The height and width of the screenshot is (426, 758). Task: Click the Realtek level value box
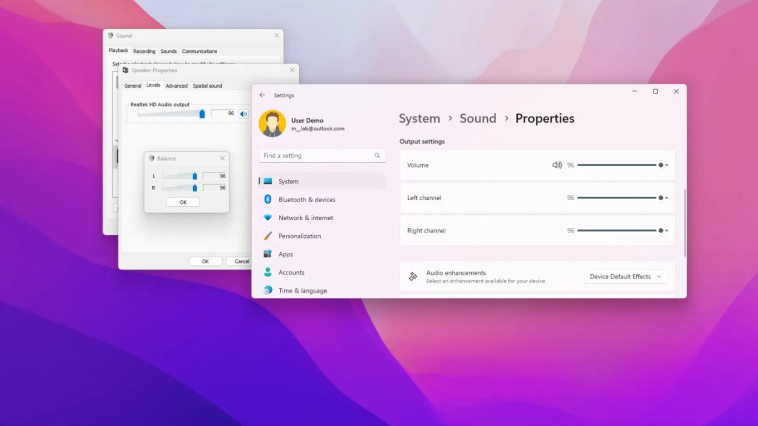[223, 114]
